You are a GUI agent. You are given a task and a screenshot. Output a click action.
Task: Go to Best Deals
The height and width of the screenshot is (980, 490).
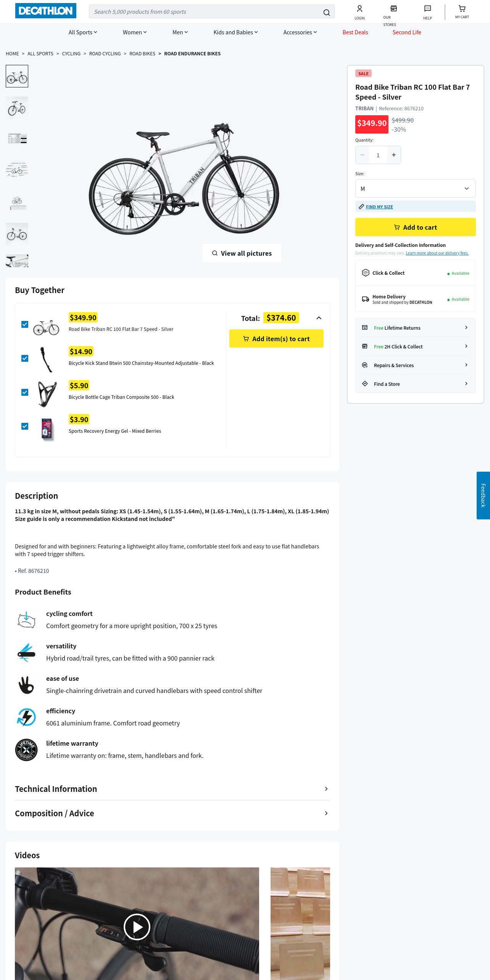[355, 32]
